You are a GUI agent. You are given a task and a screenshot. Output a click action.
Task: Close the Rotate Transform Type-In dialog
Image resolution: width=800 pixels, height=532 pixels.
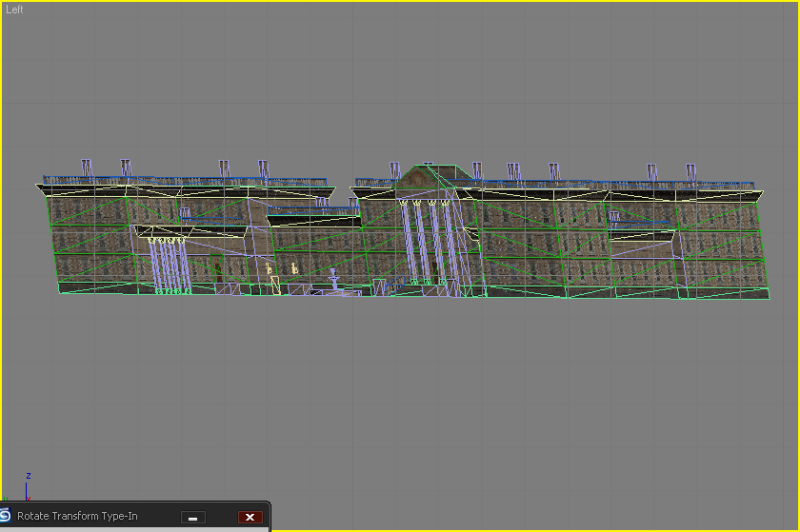(250, 517)
